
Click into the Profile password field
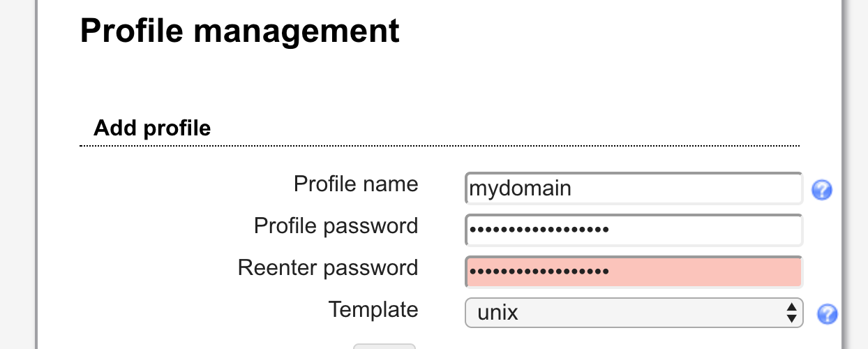[x=634, y=230]
